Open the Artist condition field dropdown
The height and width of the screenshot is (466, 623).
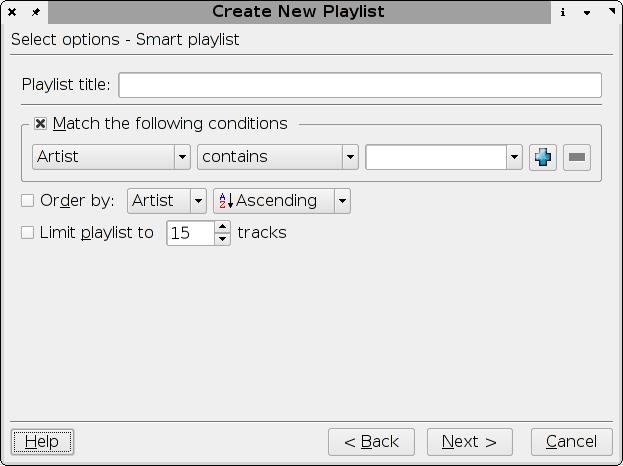point(182,157)
